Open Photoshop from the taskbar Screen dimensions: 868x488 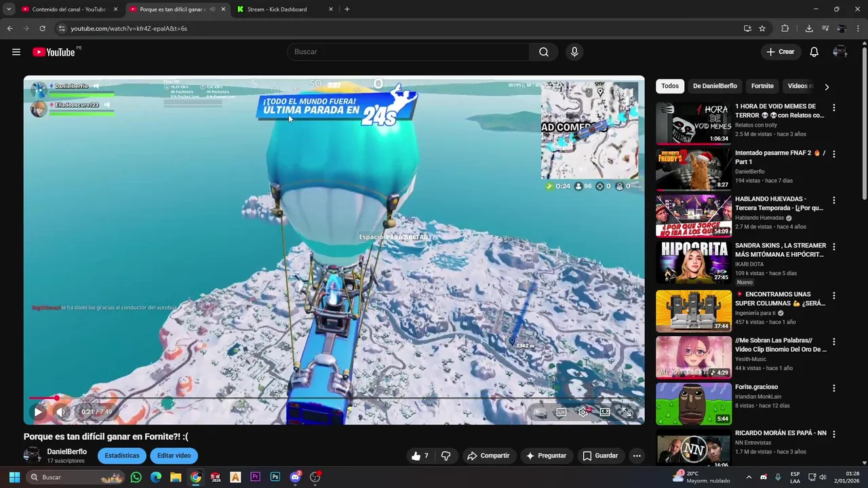(x=275, y=477)
